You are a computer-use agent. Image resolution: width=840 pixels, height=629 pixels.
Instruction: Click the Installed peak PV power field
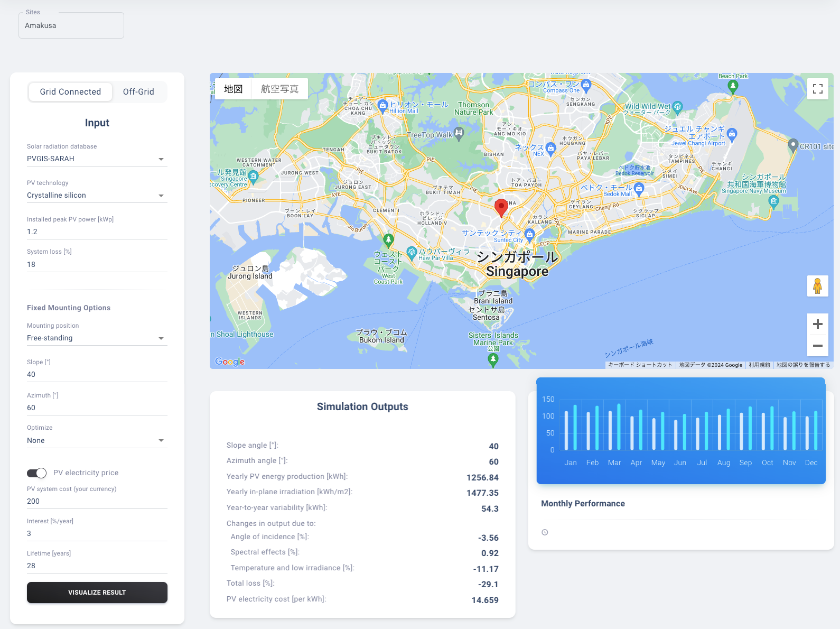coord(97,232)
